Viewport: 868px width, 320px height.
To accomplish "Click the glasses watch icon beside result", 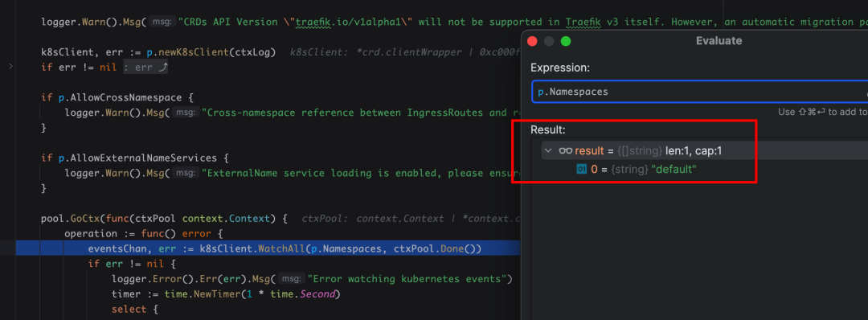I will tap(566, 150).
